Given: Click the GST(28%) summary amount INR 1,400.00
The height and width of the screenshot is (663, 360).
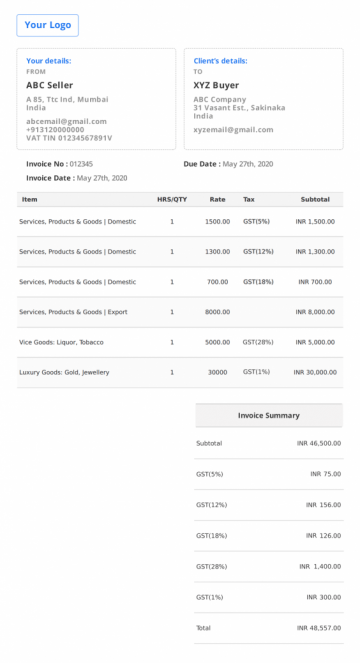Looking at the screenshot, I should click(320, 567).
